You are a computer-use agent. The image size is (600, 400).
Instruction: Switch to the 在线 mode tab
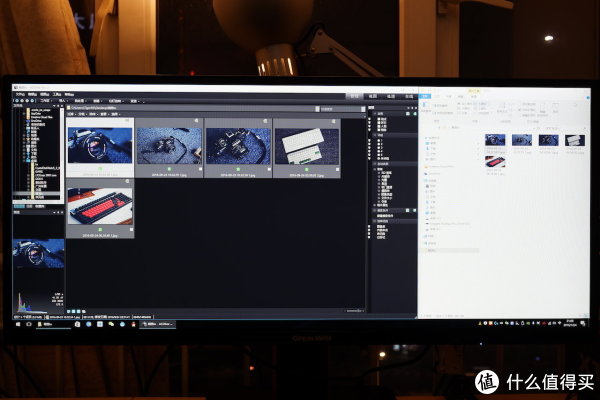409,96
